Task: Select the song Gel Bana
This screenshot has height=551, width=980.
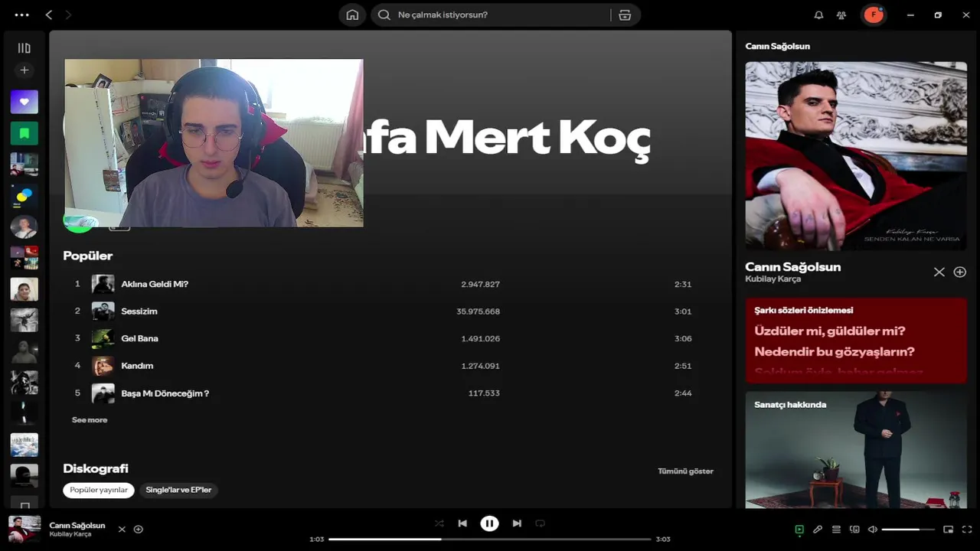Action: click(139, 338)
